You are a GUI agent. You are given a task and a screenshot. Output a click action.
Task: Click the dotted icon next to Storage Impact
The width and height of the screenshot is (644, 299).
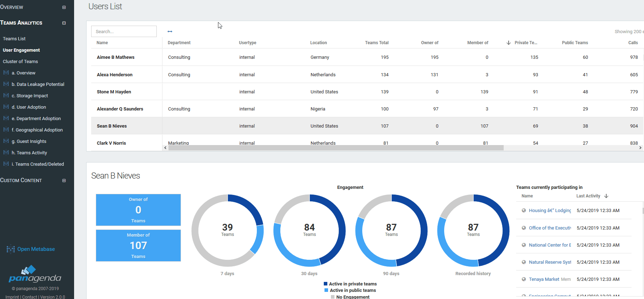click(6, 96)
